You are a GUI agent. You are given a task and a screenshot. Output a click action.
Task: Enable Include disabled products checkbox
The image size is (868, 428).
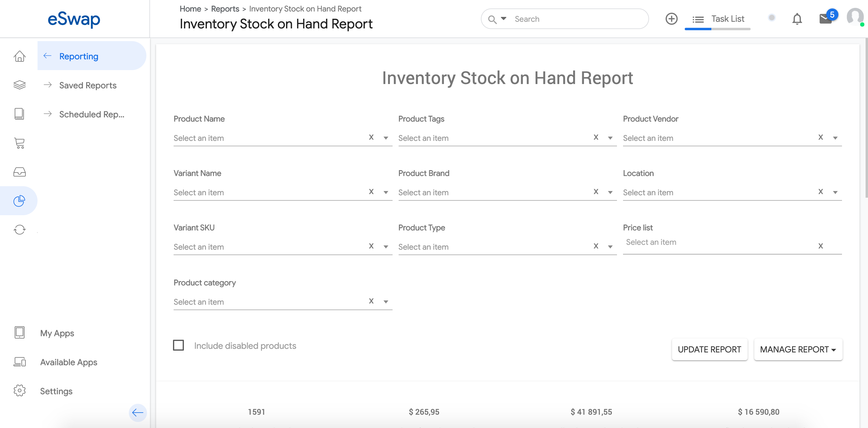click(178, 345)
